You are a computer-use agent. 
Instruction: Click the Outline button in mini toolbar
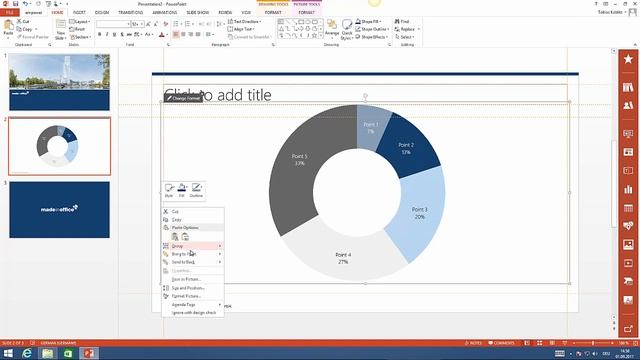click(x=196, y=190)
